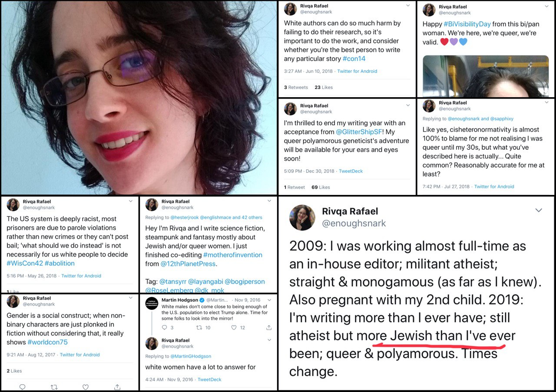Image resolution: width=556 pixels, height=392 pixels.
Task: Like the Martin Hodgson tweet
Action: click(x=234, y=327)
